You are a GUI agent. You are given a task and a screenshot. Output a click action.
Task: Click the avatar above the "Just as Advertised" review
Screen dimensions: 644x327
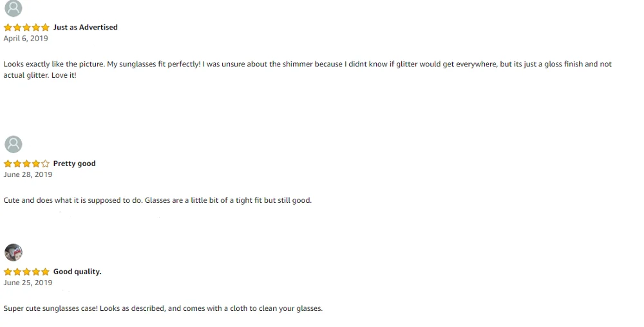click(x=13, y=8)
